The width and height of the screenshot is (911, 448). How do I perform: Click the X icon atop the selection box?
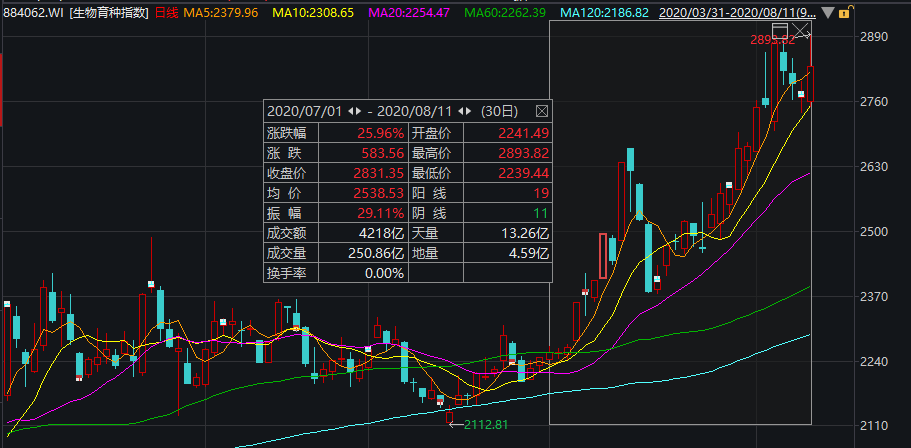(801, 30)
